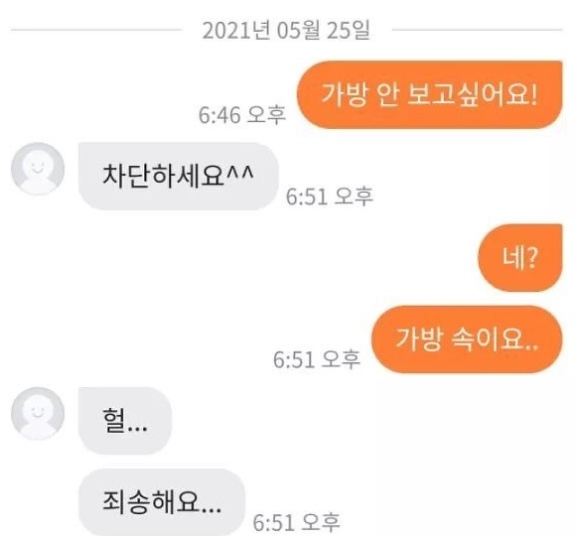Click the divider line right of the date
The image size is (576, 536).
[478, 30]
